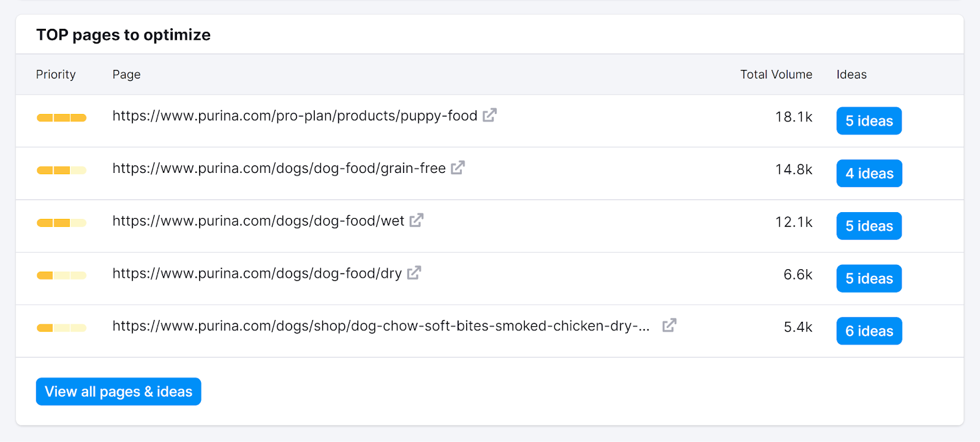Click the priority indicator for the dog-chow row

coord(61,327)
